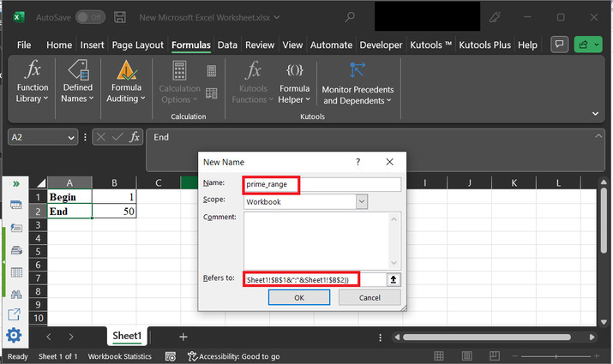Click Accessibility: Good to go status
Screen dimensions: 613x364
[x=233, y=356]
